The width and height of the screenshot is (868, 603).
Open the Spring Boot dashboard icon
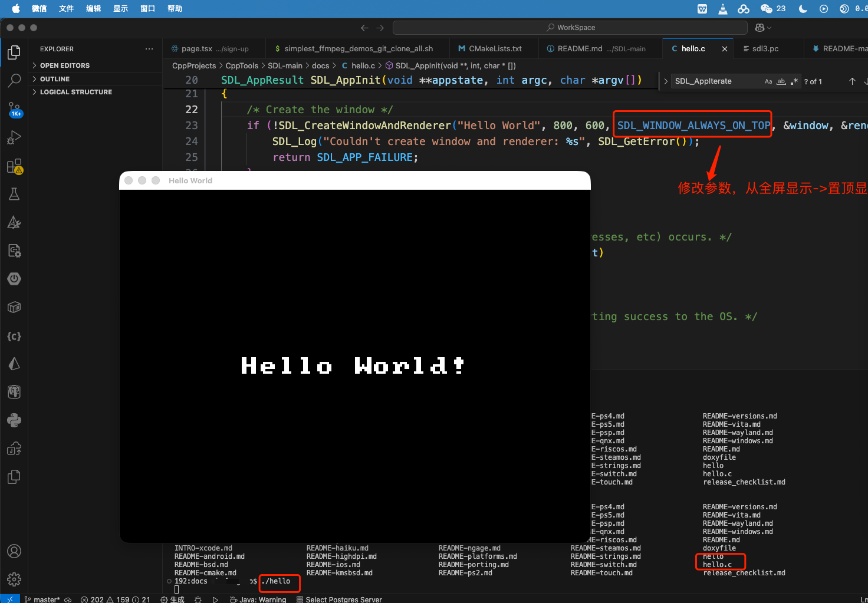(14, 279)
